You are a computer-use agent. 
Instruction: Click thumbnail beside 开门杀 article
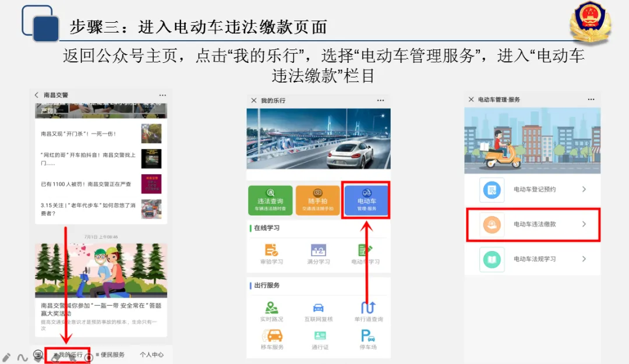coord(151,133)
